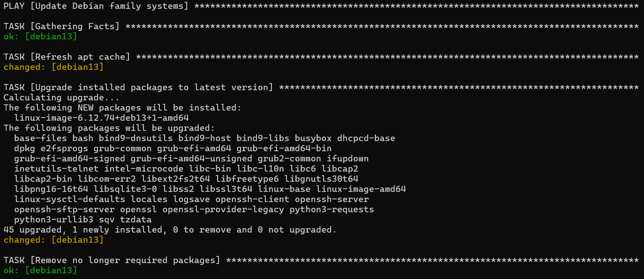This screenshot has width=644, height=279.
Task: Click the grub-efi-amd64-signed package name
Action: (69, 159)
